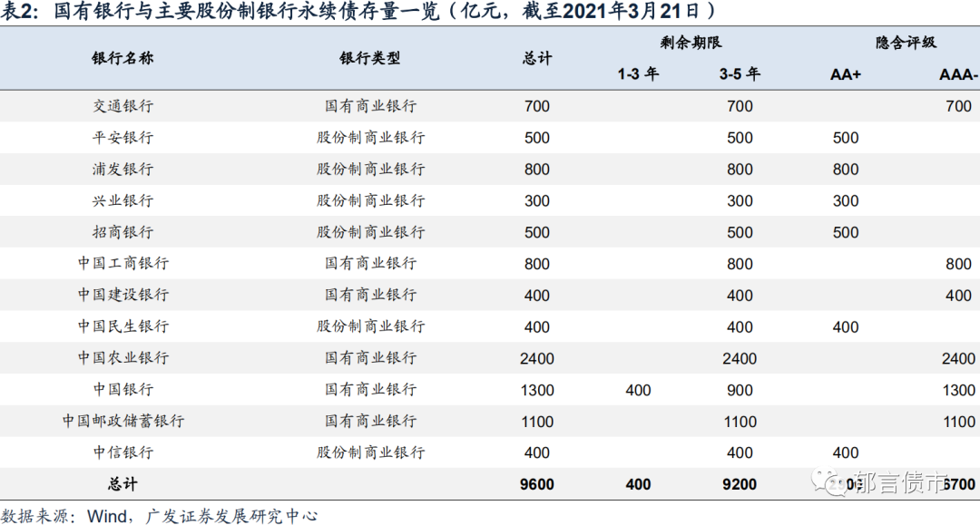Image resolution: width=980 pixels, height=525 pixels.
Task: Select the total-row 1-3 年 value 400
Action: [638, 484]
